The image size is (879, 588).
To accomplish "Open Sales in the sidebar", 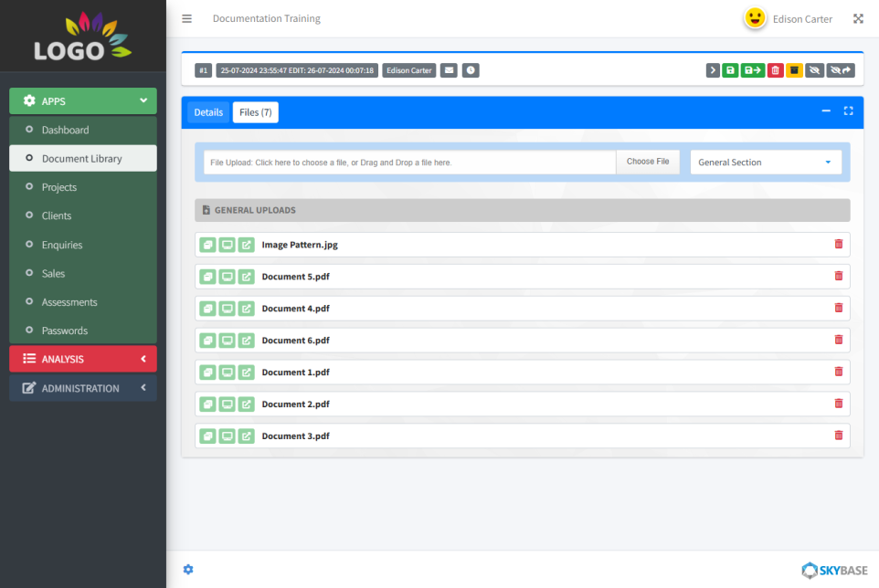I will coord(83,273).
